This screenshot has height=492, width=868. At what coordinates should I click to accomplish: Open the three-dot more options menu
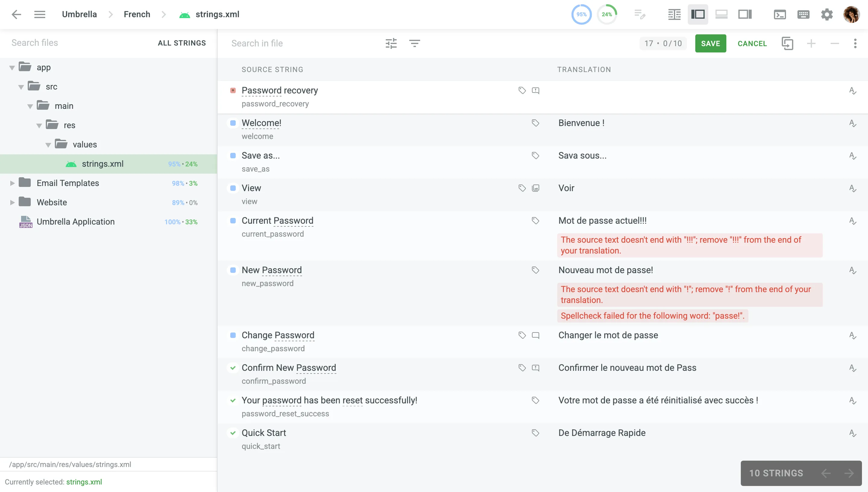pyautogui.click(x=855, y=43)
